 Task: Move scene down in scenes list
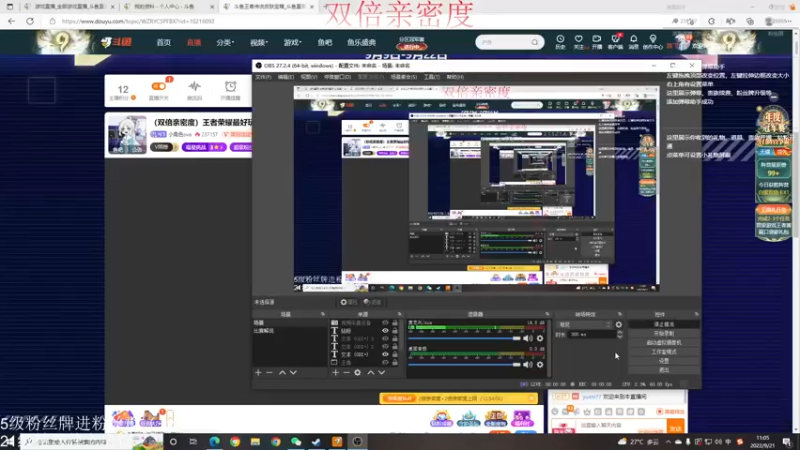pos(293,373)
